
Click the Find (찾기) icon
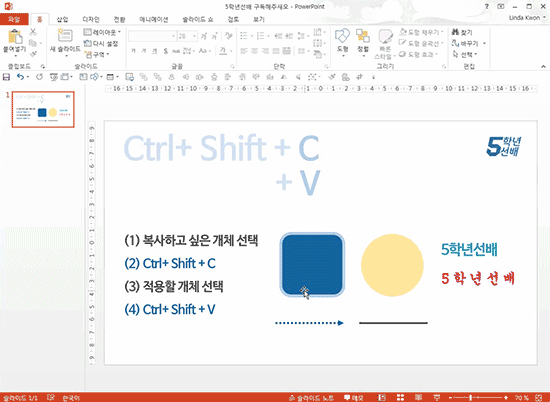(462, 32)
